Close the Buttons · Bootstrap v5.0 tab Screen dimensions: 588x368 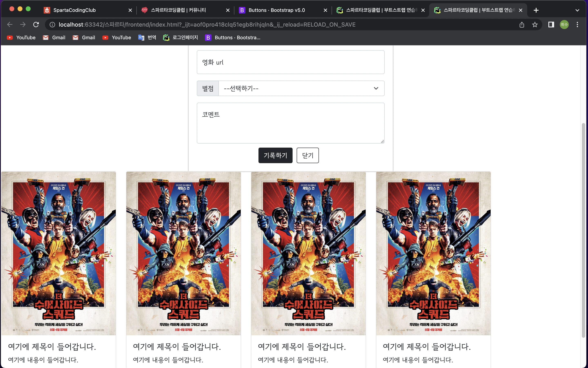coord(325,10)
